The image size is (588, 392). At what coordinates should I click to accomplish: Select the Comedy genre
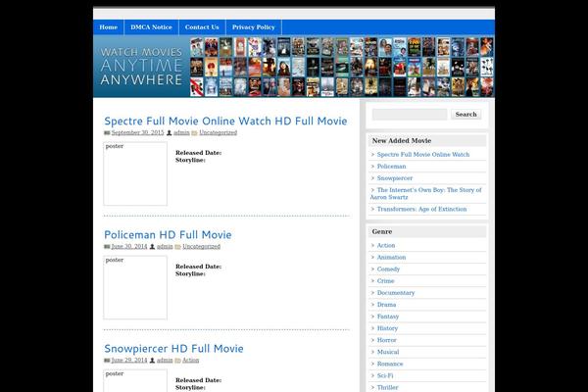[x=388, y=269]
